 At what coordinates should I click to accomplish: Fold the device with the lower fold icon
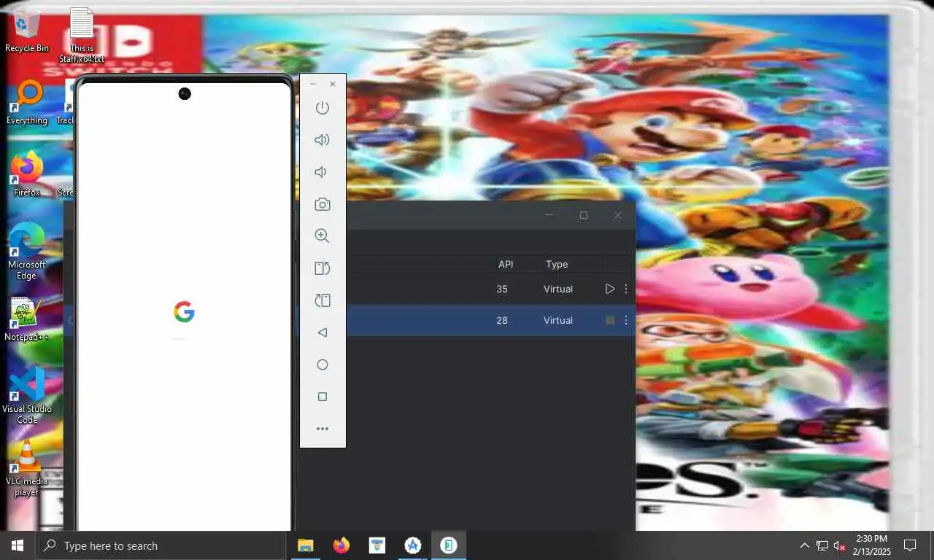[x=323, y=300]
